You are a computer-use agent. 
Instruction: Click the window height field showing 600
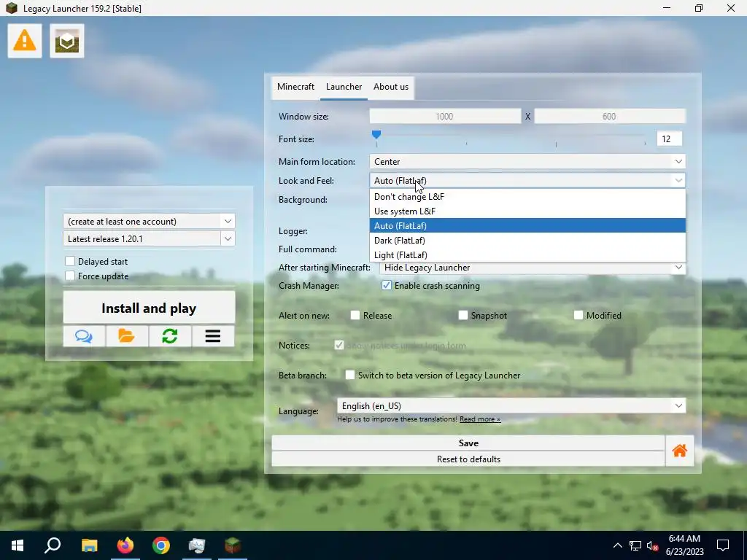[x=609, y=116]
